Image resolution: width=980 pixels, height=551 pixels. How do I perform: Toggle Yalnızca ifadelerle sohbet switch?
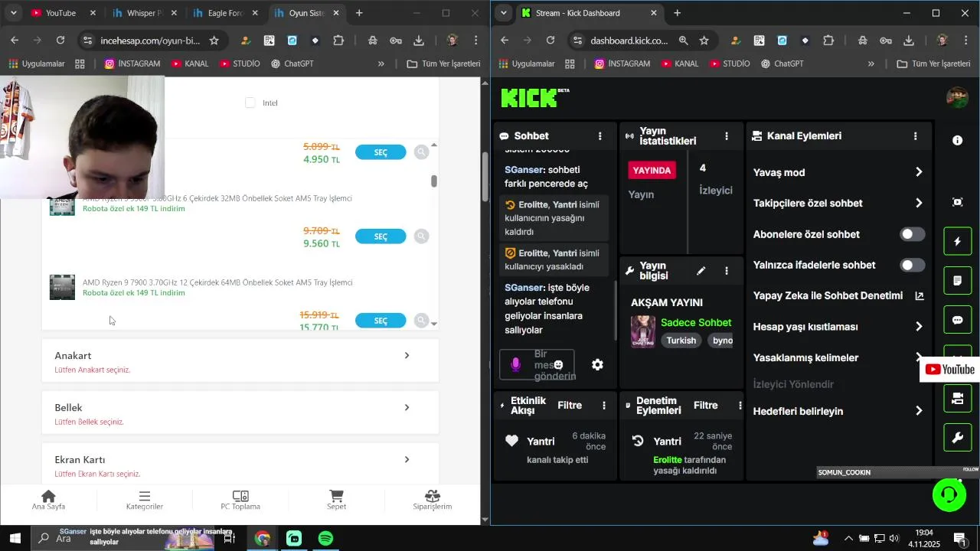(912, 265)
